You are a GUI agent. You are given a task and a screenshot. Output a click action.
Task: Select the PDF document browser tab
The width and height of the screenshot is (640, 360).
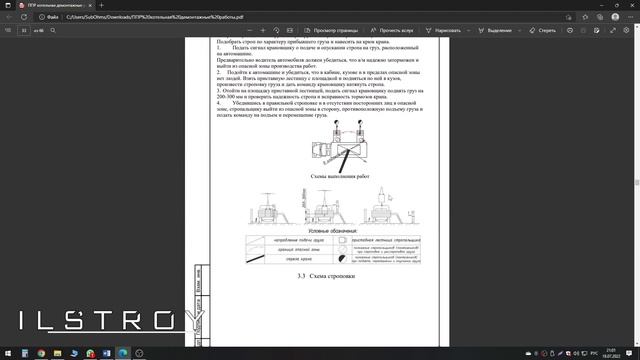tap(55, 5)
